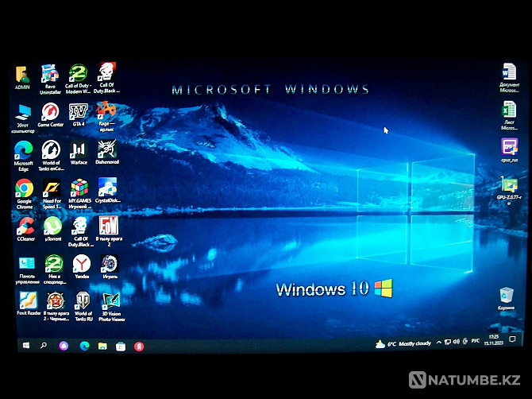
Task: Open Microsoft Edge desktop icon
Action: click(23, 156)
